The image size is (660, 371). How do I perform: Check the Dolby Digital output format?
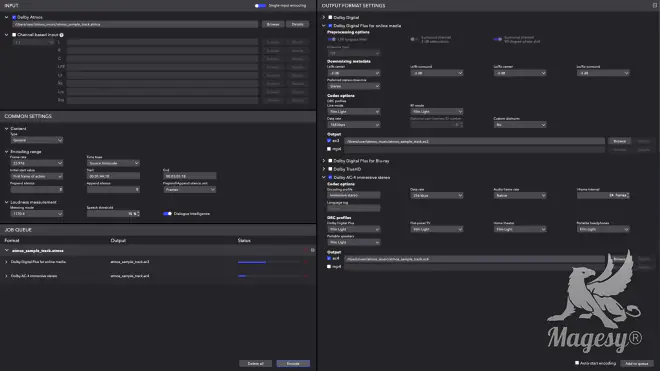tap(330, 18)
